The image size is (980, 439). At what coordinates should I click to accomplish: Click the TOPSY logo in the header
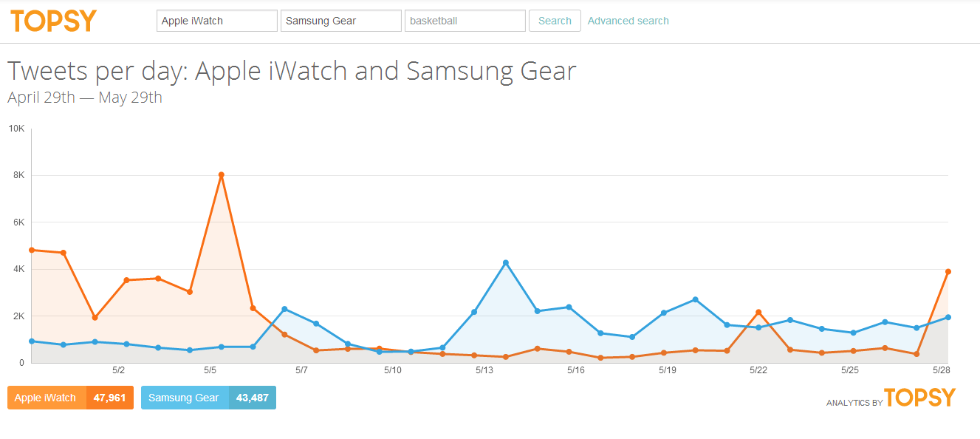tap(52, 20)
